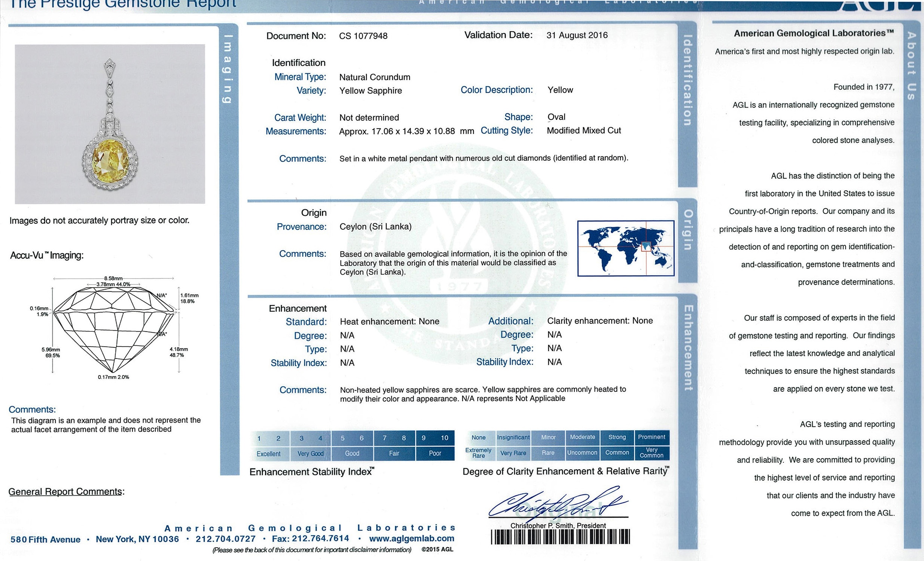Screen dimensions: 924x561
Task: Open the www.aglgemlab.com link
Action: (x=411, y=539)
